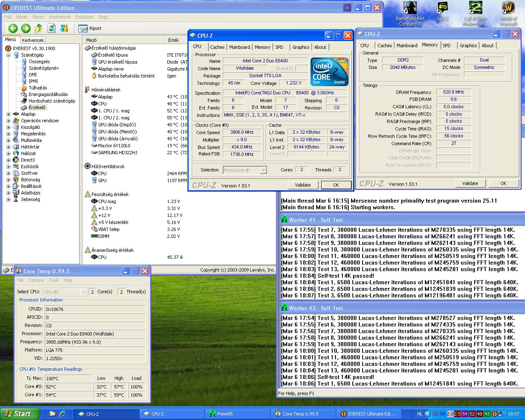Click the Windows Start button

click(20, 414)
